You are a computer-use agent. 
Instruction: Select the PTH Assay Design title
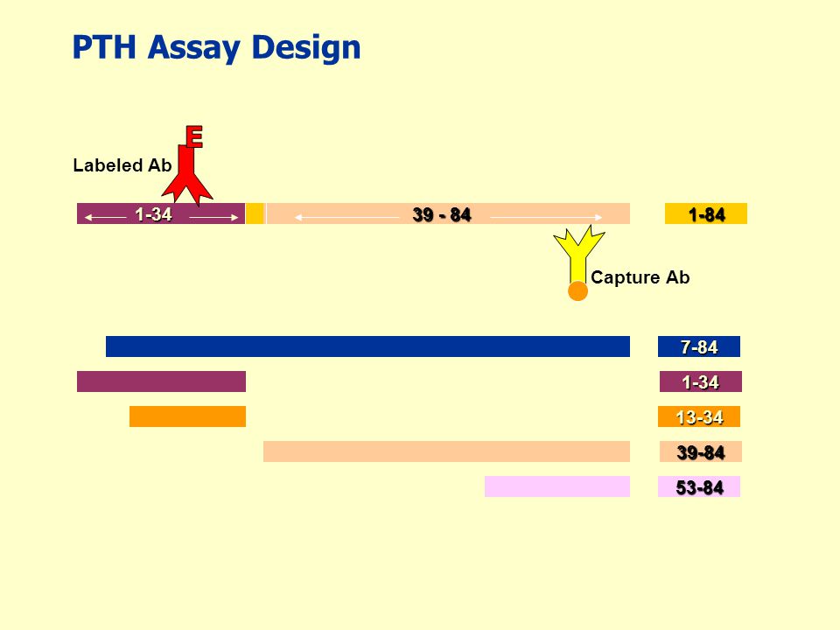tap(216, 47)
